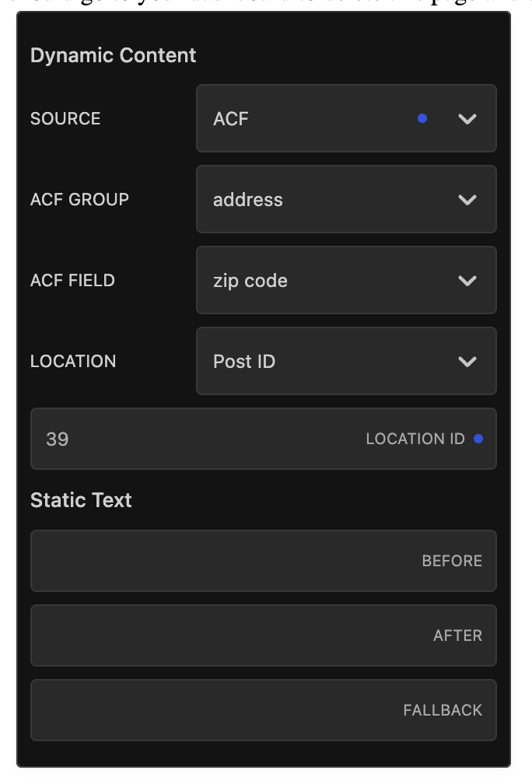The width and height of the screenshot is (532, 784).
Task: Click the blue dot indicator beside ACF
Action: coord(422,118)
